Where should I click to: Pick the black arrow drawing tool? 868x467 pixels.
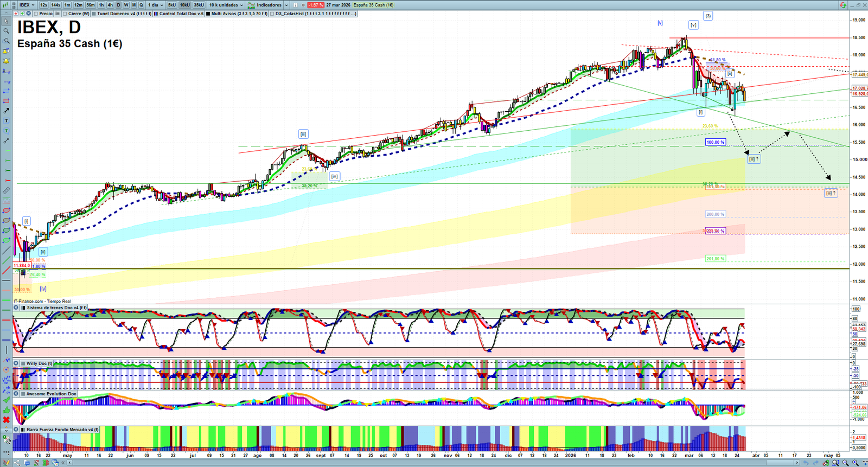(x=6, y=111)
